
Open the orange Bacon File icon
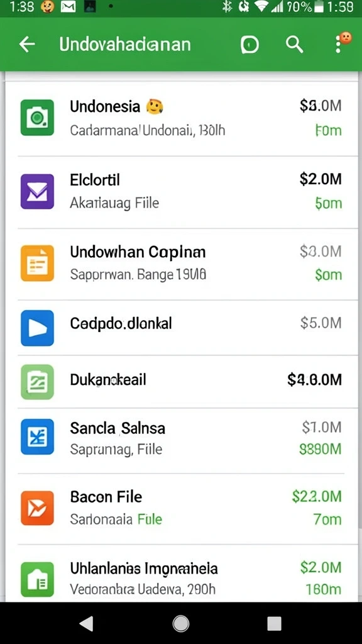click(37, 508)
